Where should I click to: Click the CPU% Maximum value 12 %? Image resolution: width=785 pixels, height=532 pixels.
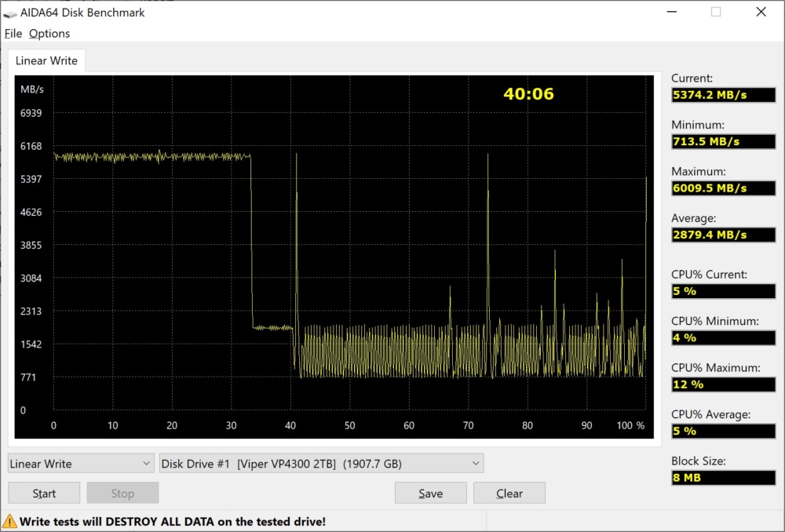click(x=724, y=384)
